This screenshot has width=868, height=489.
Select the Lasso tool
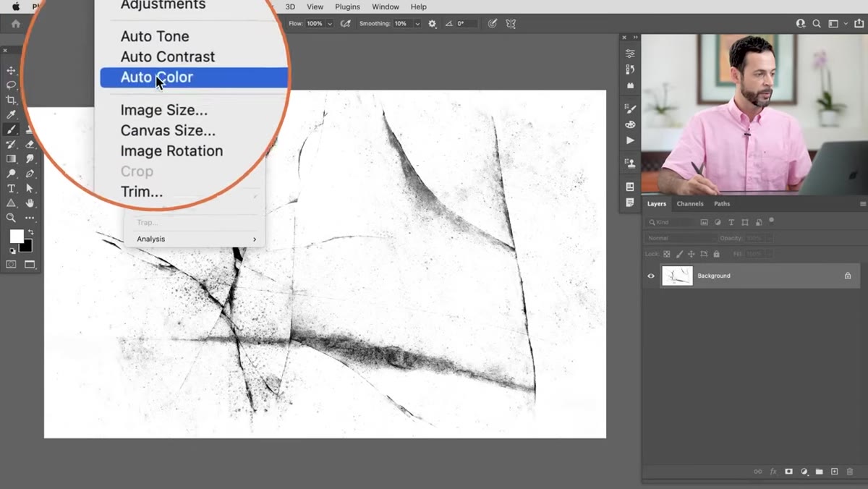pos(11,85)
